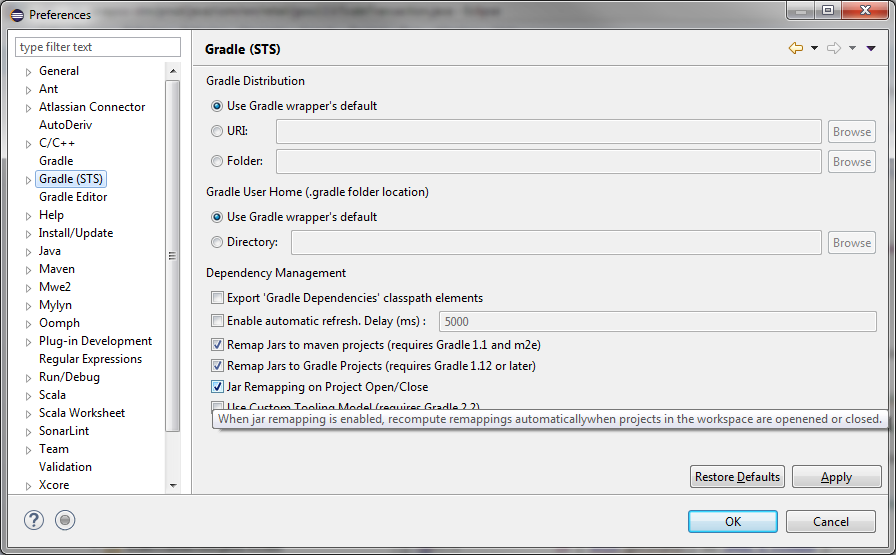Image resolution: width=896 pixels, height=555 pixels.
Task: Select Oomph in the tree
Action: [x=59, y=323]
